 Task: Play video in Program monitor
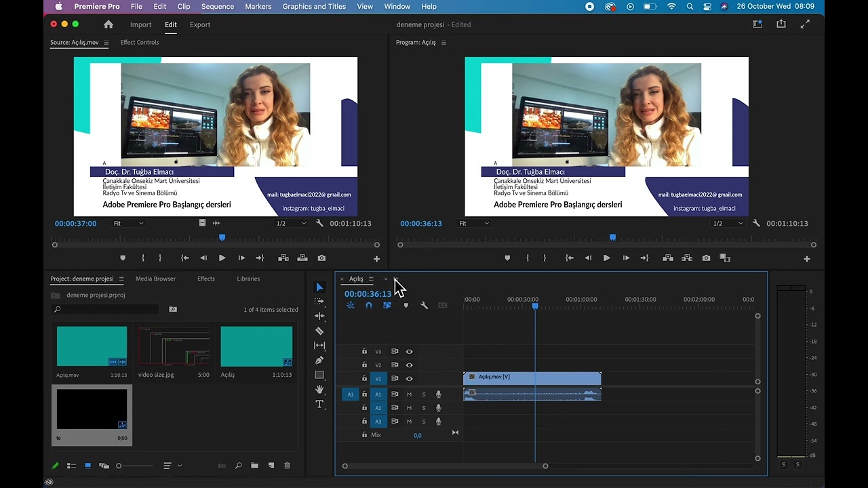[606, 258]
